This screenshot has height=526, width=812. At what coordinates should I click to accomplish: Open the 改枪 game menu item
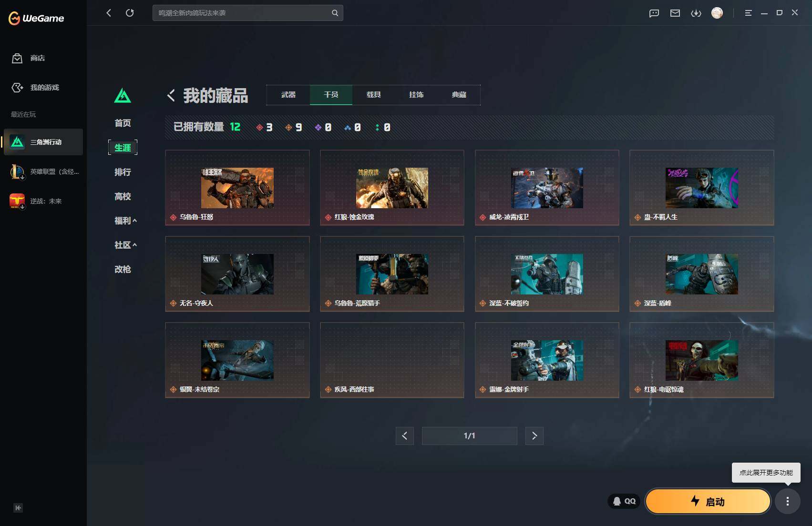123,269
